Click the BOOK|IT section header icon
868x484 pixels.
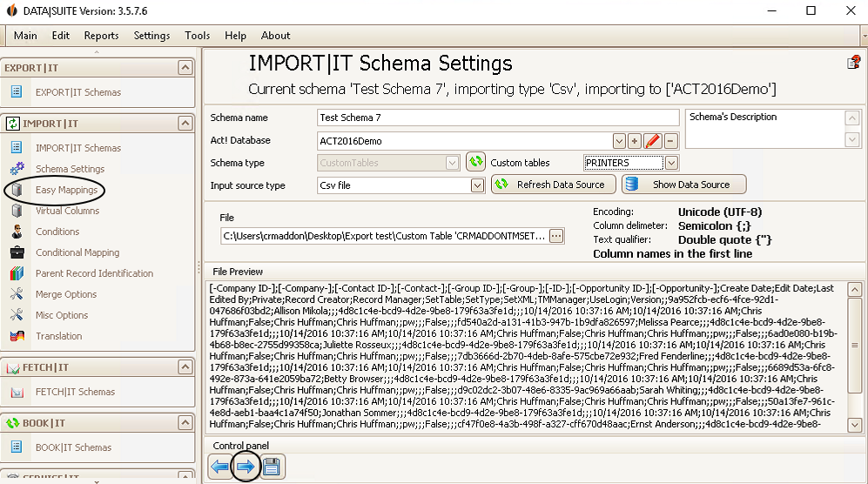pos(12,423)
